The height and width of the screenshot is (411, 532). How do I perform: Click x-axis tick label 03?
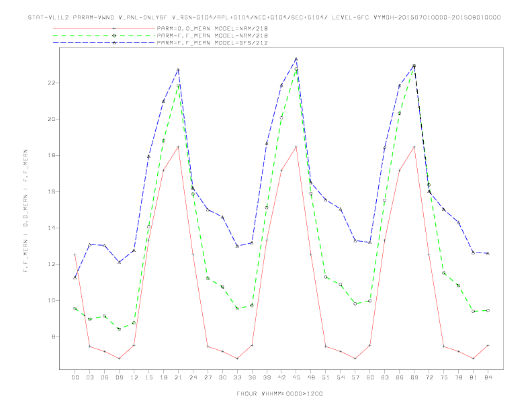pos(89,377)
